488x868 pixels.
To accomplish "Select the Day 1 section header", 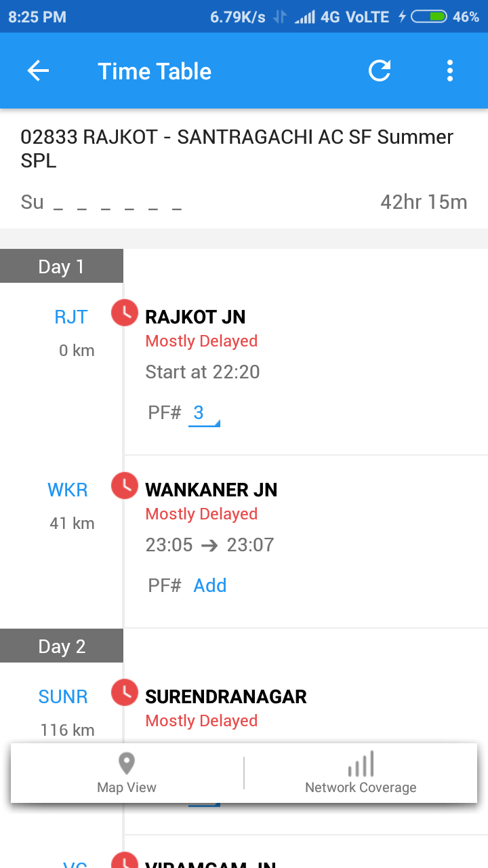I will tap(62, 267).
